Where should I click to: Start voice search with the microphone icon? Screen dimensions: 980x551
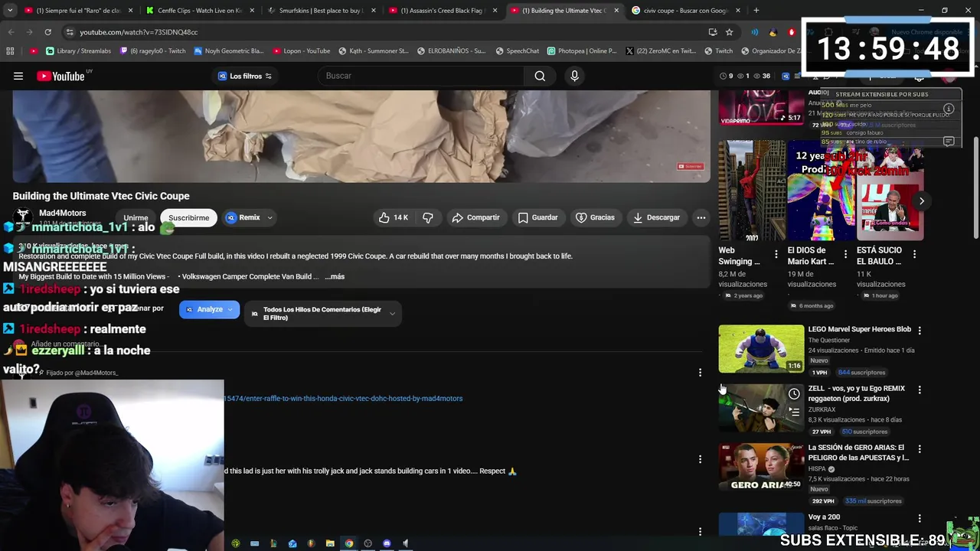click(574, 76)
